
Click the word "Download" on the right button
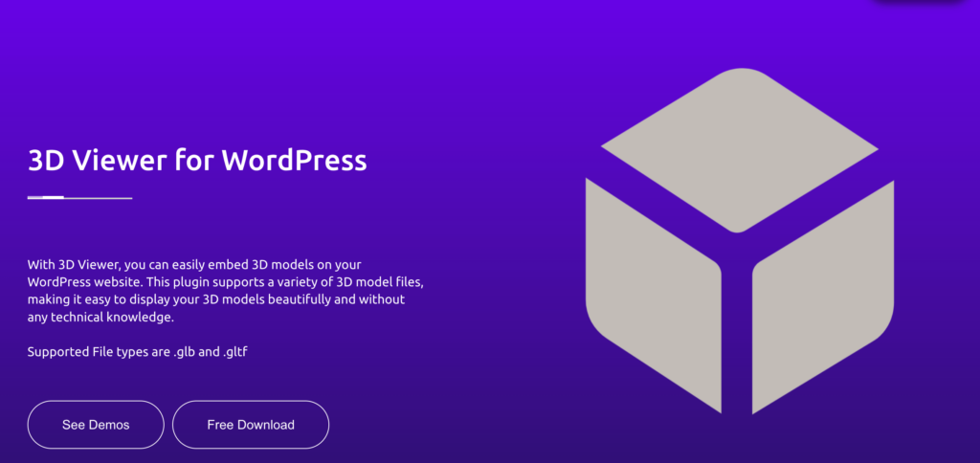click(x=267, y=425)
